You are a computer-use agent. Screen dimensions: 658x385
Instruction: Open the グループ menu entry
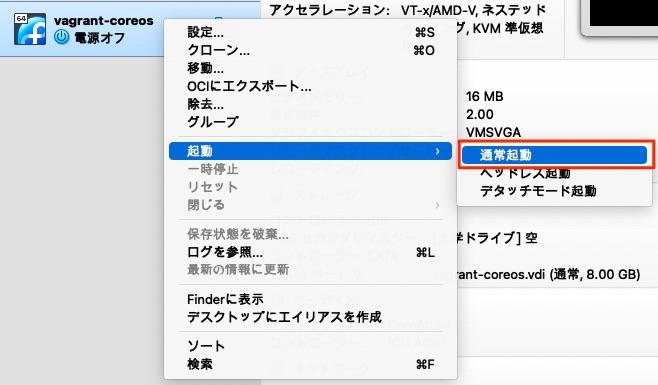(x=311, y=122)
